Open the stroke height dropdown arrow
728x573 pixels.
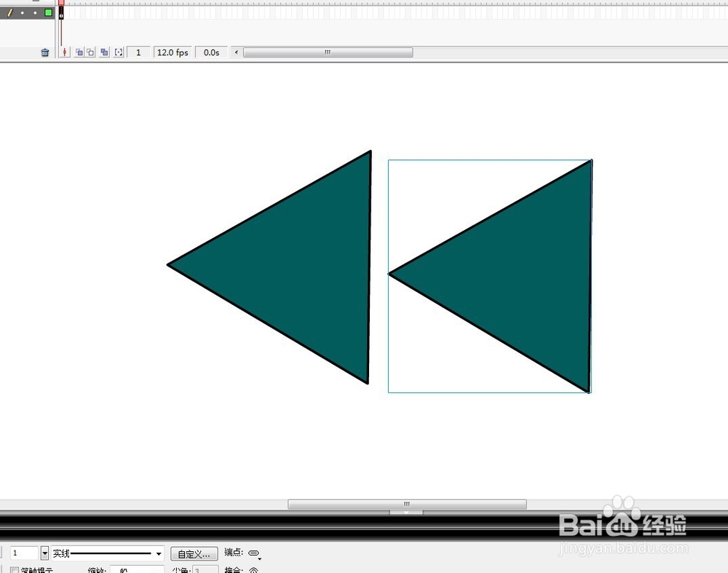click(44, 553)
